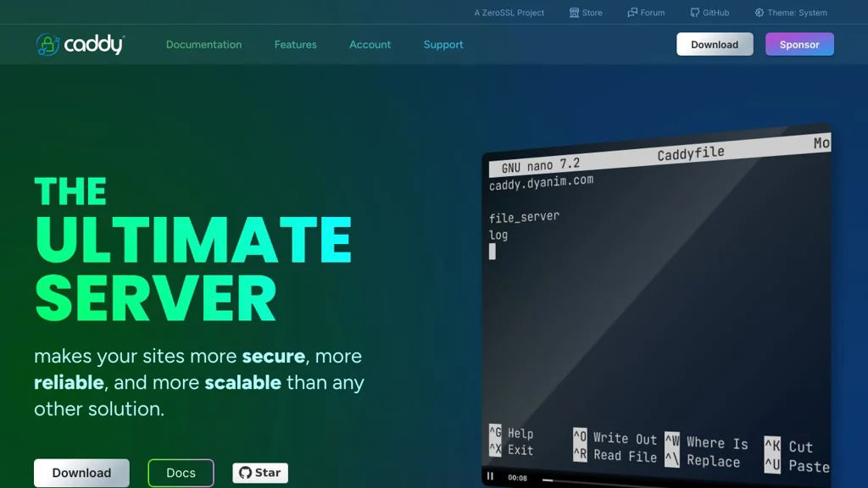
Task: Click the word 'reliable' in tagline
Action: point(69,382)
